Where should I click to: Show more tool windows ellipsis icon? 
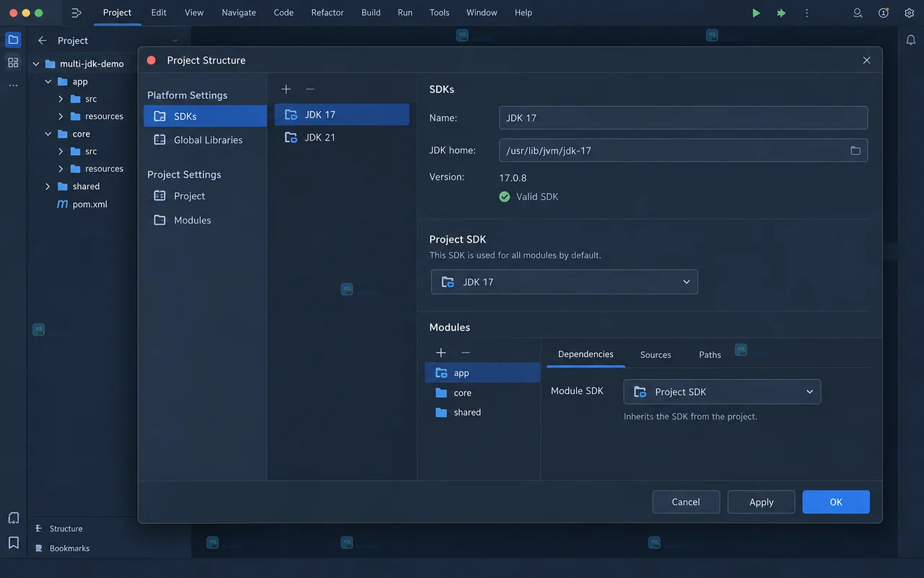tap(13, 85)
